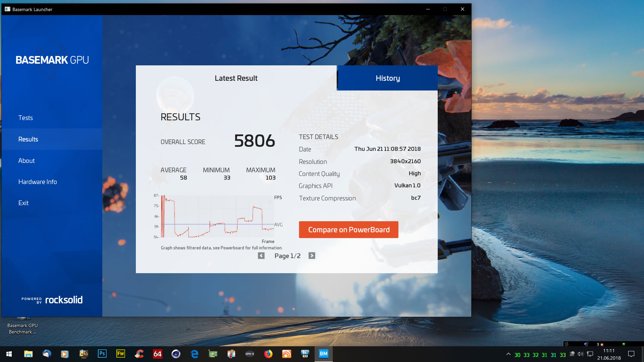Open the Tests menu item
Image resolution: width=644 pixels, height=362 pixels.
pos(25,118)
